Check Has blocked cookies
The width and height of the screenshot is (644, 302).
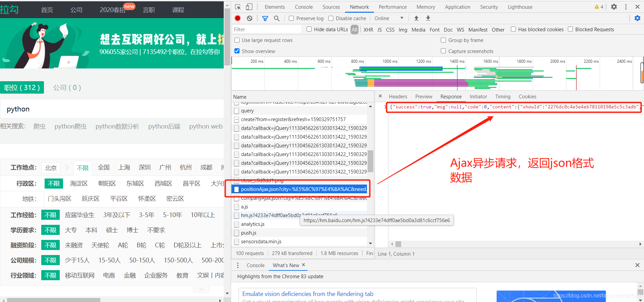point(513,29)
